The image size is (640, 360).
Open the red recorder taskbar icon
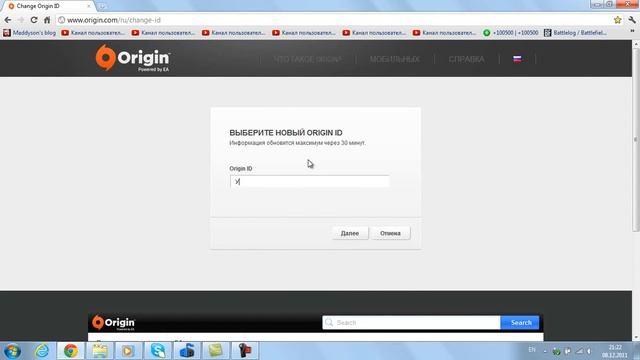[244, 351]
